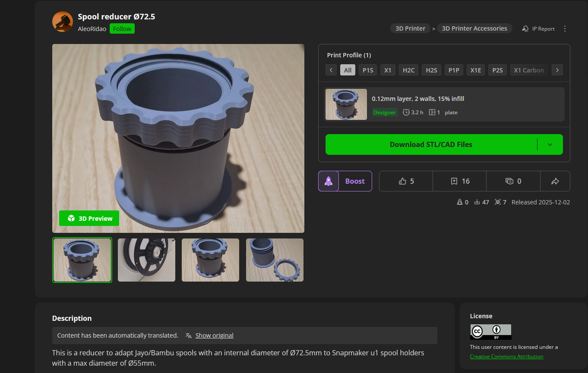The image size is (588, 373).
Task: Open the 3D Printer category breadcrumb
Action: pyautogui.click(x=411, y=28)
